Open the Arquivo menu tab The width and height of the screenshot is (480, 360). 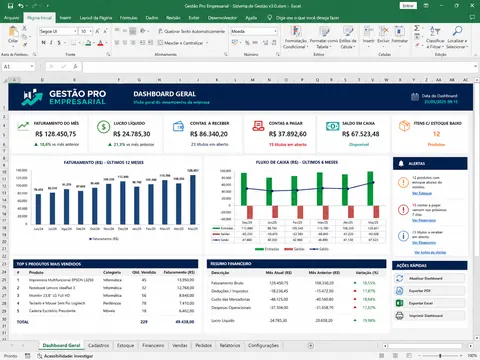coord(11,18)
